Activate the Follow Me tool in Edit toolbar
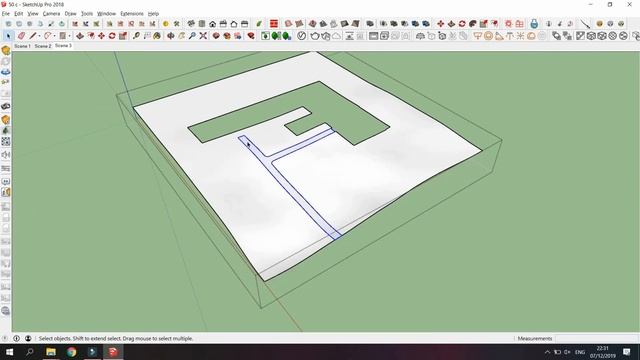The height and width of the screenshot is (360, 640). pos(473,24)
